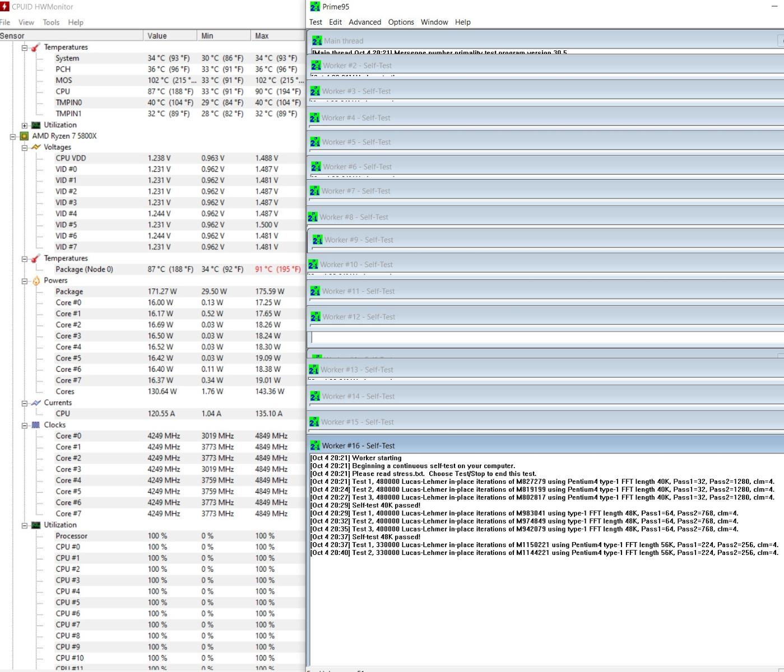Click the Main thread window icon in Prime95

coord(317,41)
